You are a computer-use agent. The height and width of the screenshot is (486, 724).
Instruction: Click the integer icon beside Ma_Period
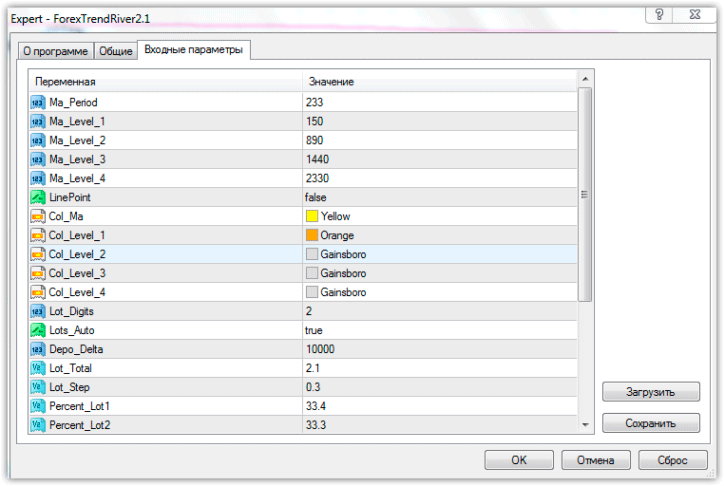[38, 102]
